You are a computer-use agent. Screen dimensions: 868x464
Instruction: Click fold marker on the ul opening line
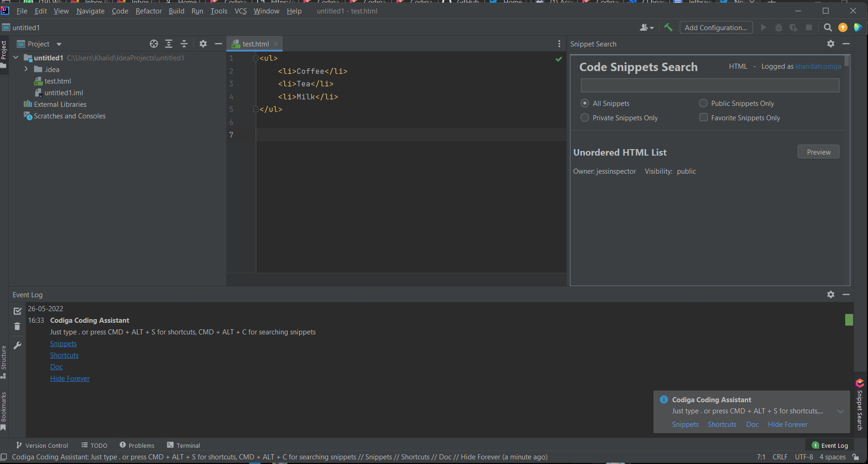pyautogui.click(x=256, y=59)
